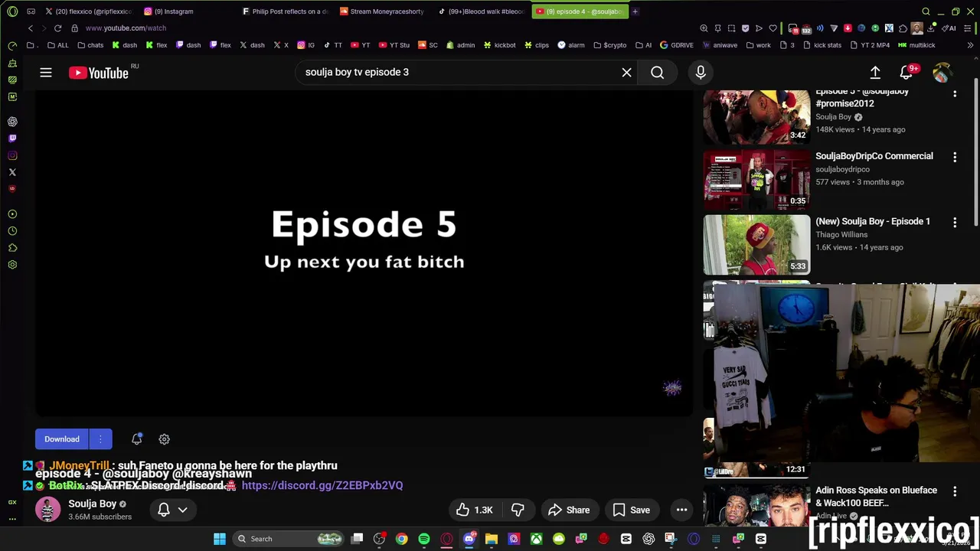Viewport: 980px width, 551px height.
Task: Expand the bookmarks overflow chevron
Action: click(970, 45)
